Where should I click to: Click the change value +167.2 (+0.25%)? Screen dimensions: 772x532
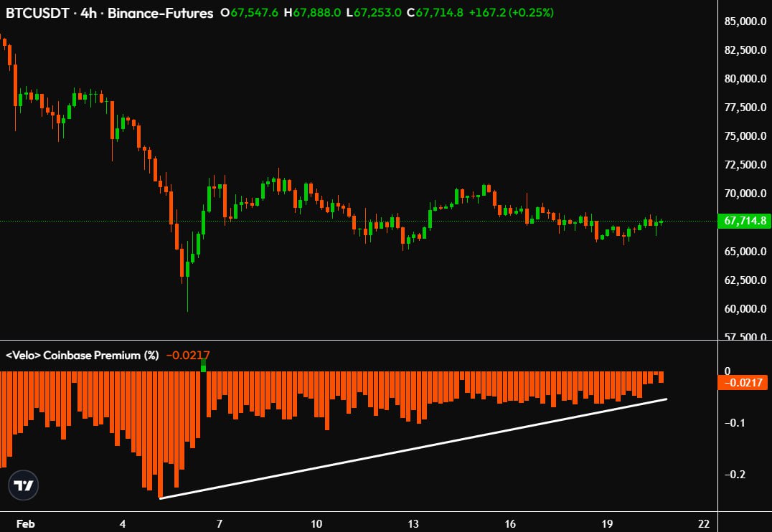(x=511, y=13)
